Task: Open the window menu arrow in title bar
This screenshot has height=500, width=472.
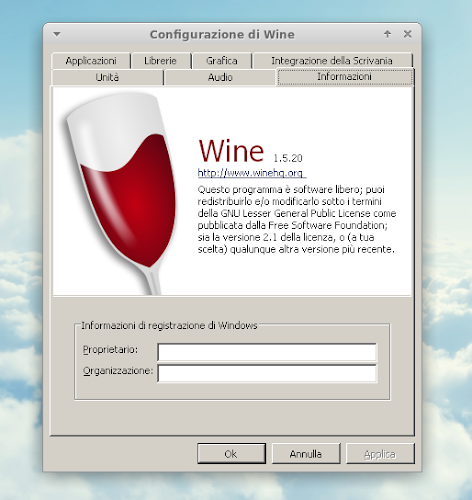Action: pyautogui.click(x=57, y=34)
